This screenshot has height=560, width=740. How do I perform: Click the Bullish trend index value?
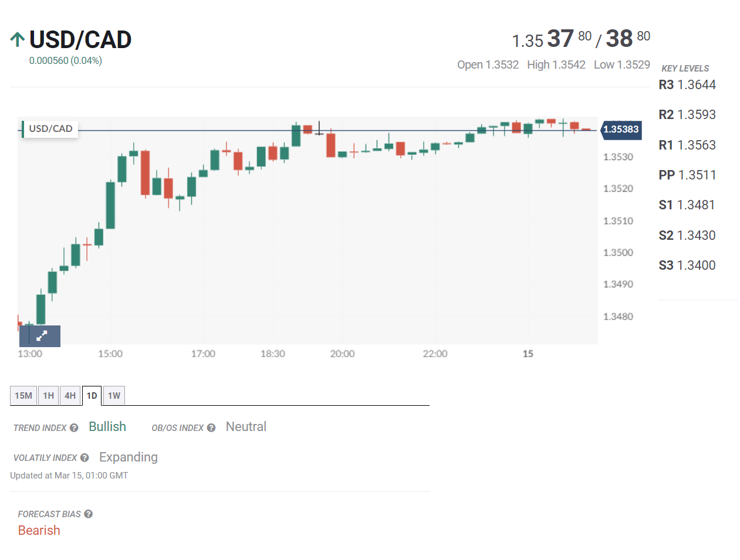(107, 427)
